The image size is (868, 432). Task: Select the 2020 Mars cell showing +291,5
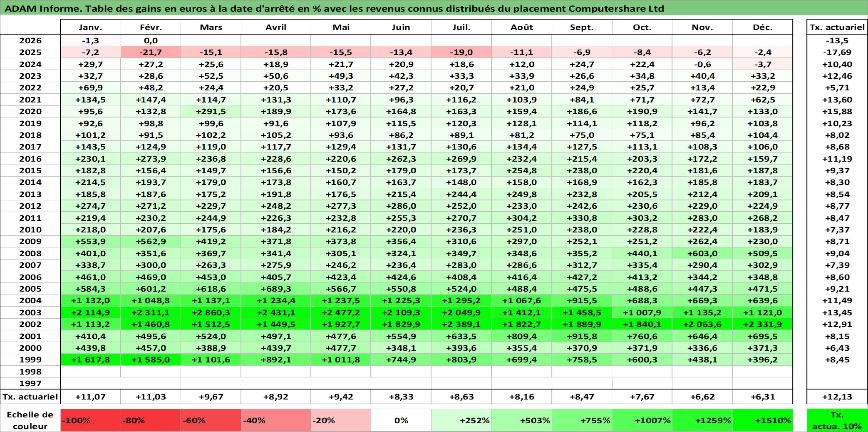pos(211,111)
